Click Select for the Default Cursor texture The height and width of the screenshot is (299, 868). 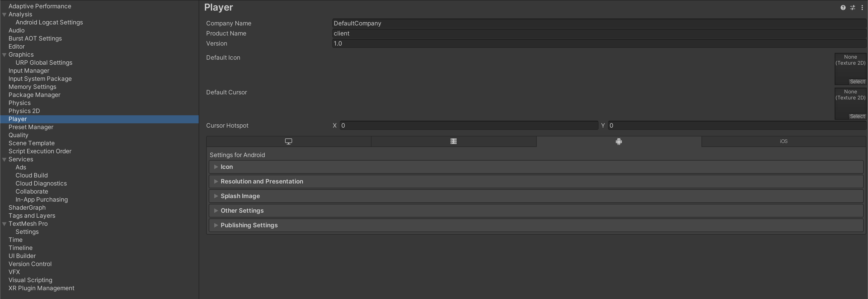857,116
